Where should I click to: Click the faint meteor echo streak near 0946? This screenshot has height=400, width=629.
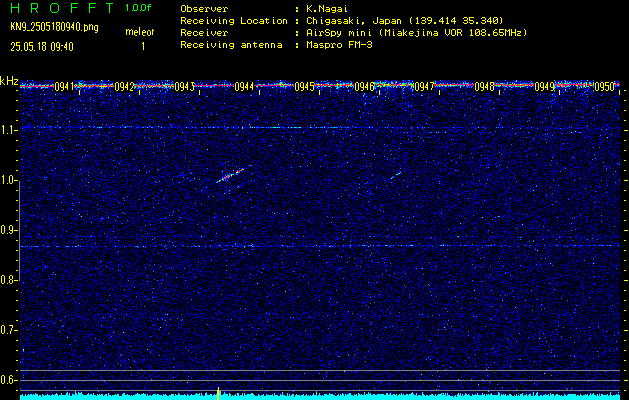point(396,175)
